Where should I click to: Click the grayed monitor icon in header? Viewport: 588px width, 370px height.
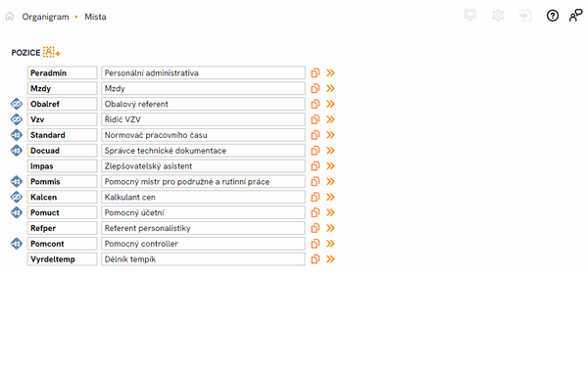(469, 16)
